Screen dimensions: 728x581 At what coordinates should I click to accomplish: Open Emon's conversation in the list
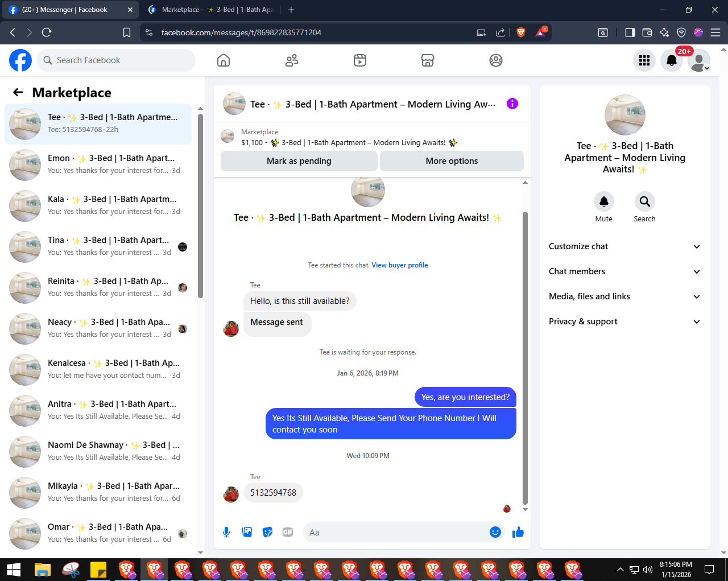tap(98, 165)
